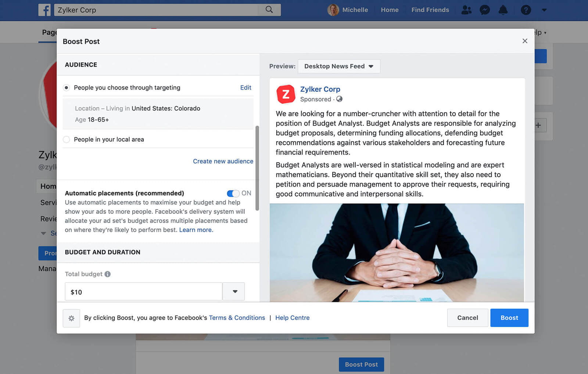This screenshot has height=374, width=588.
Task: Click the audience panel scrollbar
Action: tap(257, 168)
